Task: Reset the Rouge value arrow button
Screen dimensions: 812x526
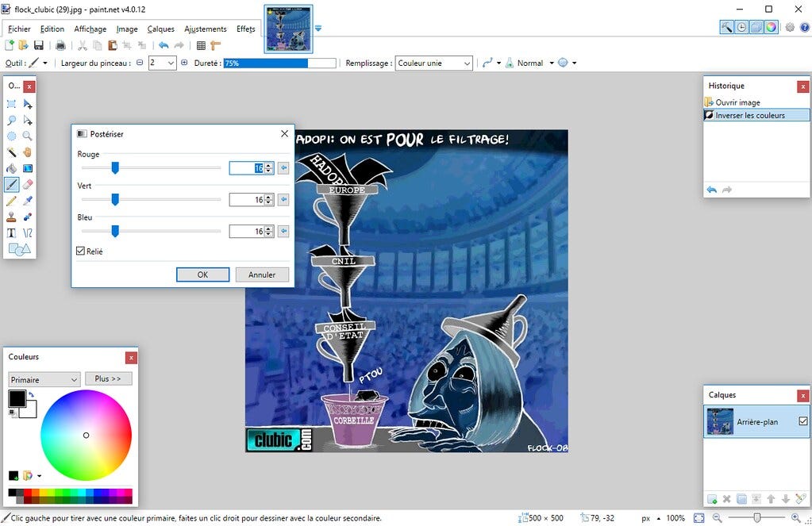Action: (283, 167)
